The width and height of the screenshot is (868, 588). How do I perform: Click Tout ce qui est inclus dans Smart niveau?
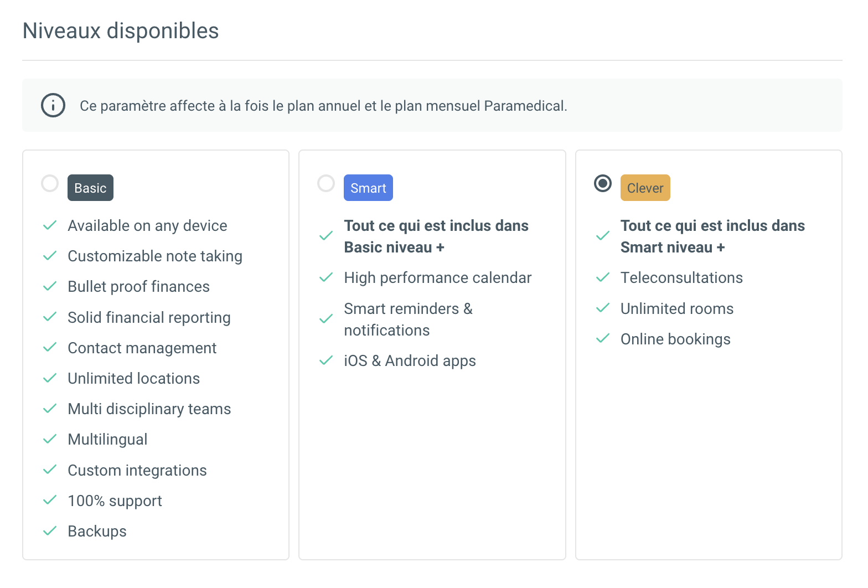712,236
